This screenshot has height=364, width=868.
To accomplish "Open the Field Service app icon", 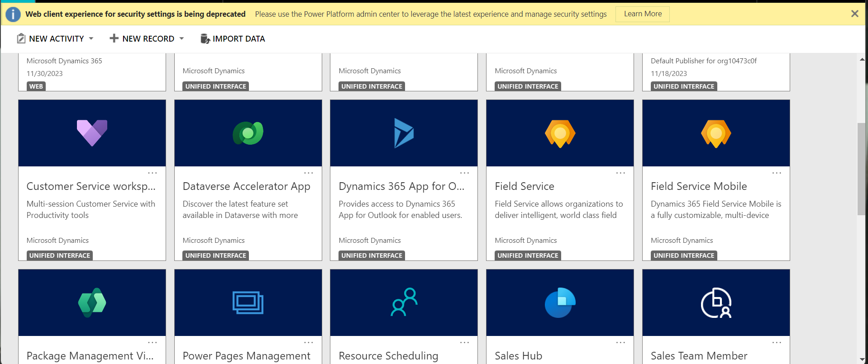I will (x=560, y=133).
